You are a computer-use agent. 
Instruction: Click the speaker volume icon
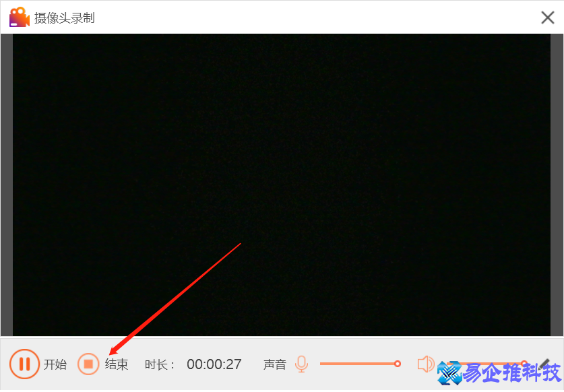click(x=426, y=364)
